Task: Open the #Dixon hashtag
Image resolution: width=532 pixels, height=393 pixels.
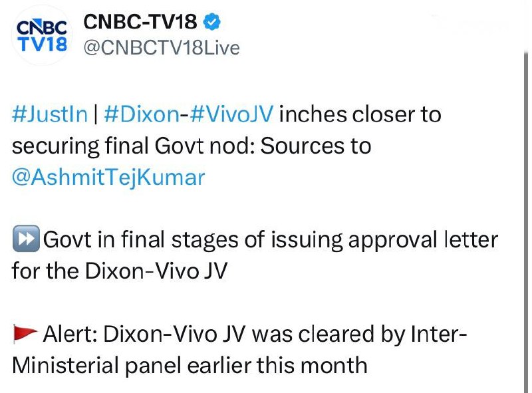Action: (142, 114)
